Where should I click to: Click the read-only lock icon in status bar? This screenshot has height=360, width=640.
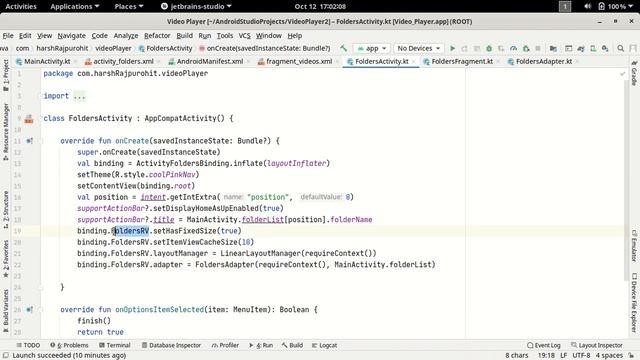(631, 356)
